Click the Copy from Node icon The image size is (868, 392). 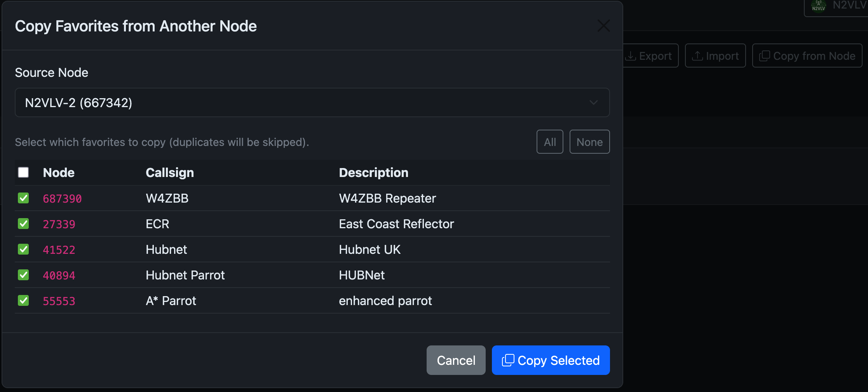(764, 56)
